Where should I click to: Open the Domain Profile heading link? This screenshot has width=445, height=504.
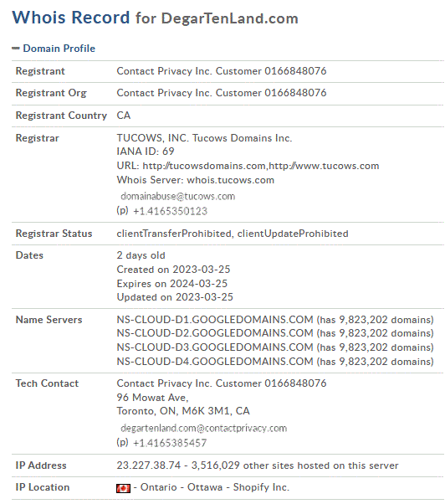point(59,49)
